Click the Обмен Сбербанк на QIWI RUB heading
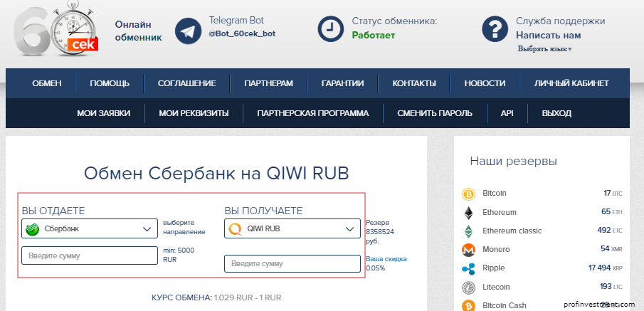 coord(216,174)
